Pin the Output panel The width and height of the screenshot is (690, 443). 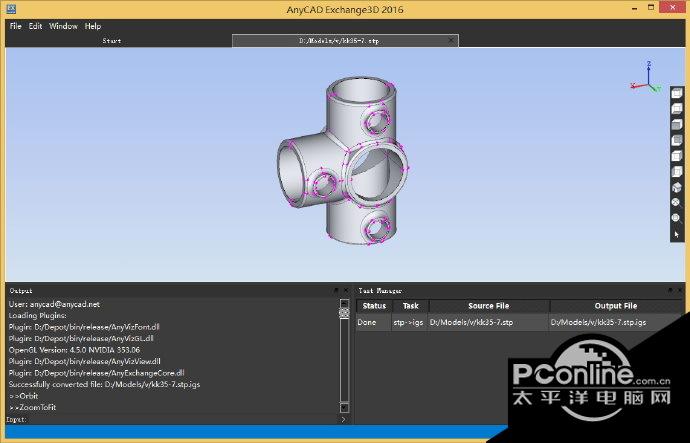336,290
